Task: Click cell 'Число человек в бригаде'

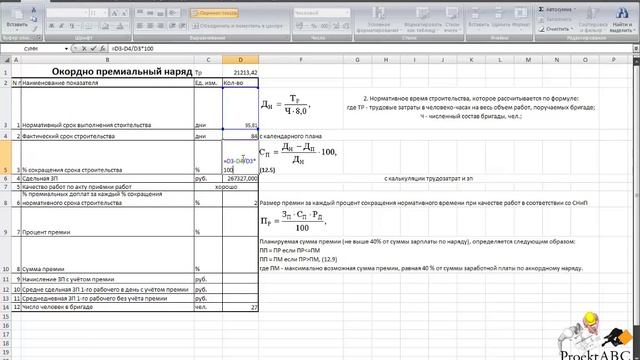Action: (x=108, y=307)
